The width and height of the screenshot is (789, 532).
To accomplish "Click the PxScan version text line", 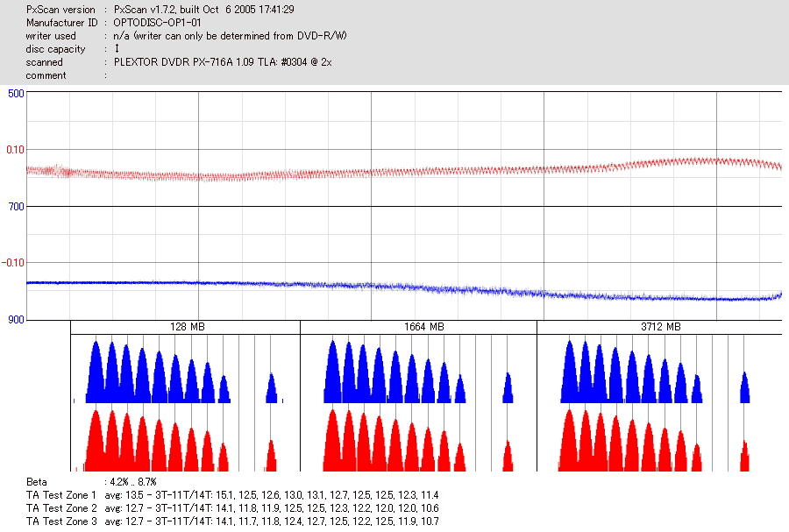I will pos(160,10).
